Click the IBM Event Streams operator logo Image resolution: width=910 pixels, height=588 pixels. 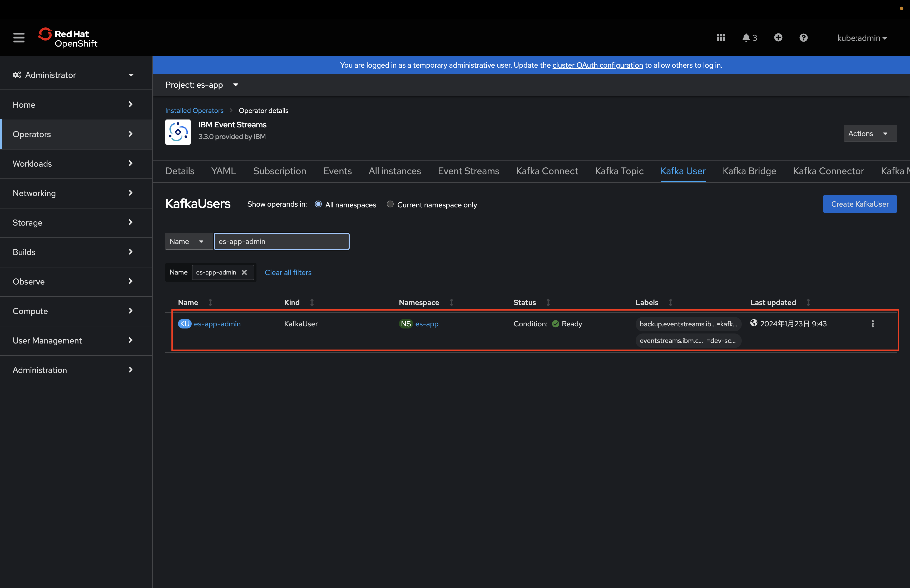(177, 132)
